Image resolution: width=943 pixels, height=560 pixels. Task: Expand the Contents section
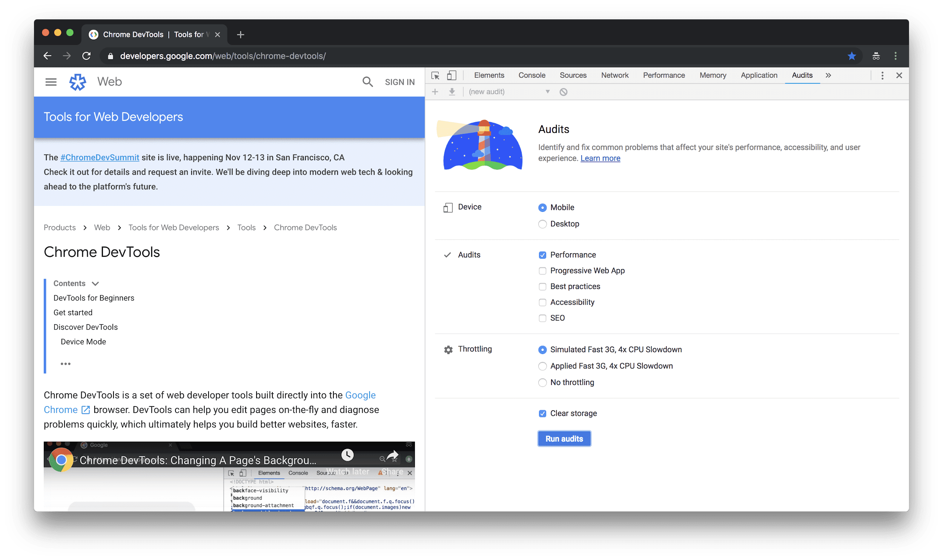click(96, 283)
